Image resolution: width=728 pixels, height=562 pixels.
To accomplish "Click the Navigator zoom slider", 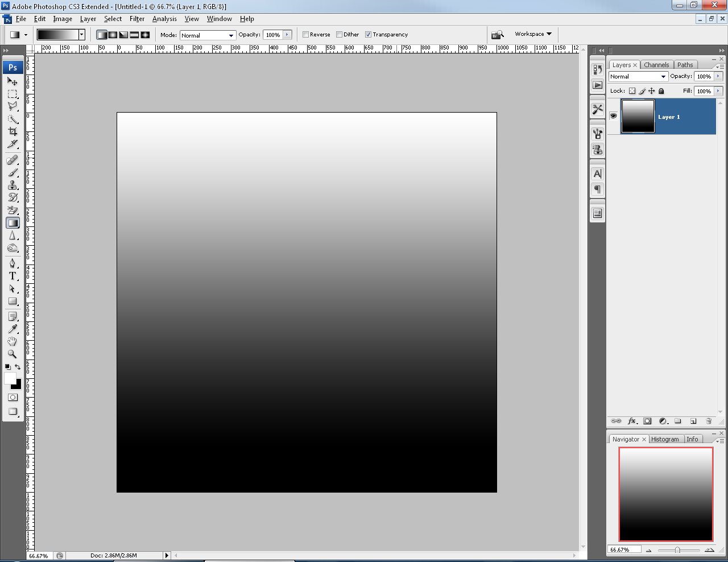I will pos(677,550).
